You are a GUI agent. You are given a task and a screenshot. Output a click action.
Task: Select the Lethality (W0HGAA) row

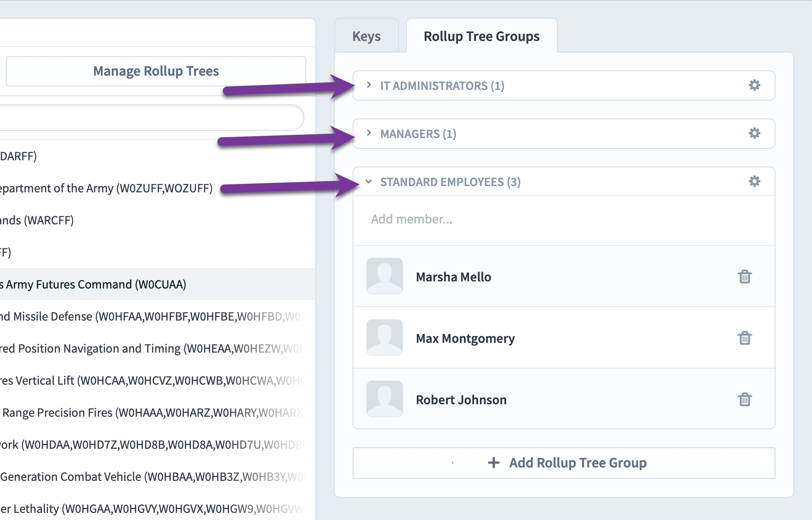[x=158, y=508]
